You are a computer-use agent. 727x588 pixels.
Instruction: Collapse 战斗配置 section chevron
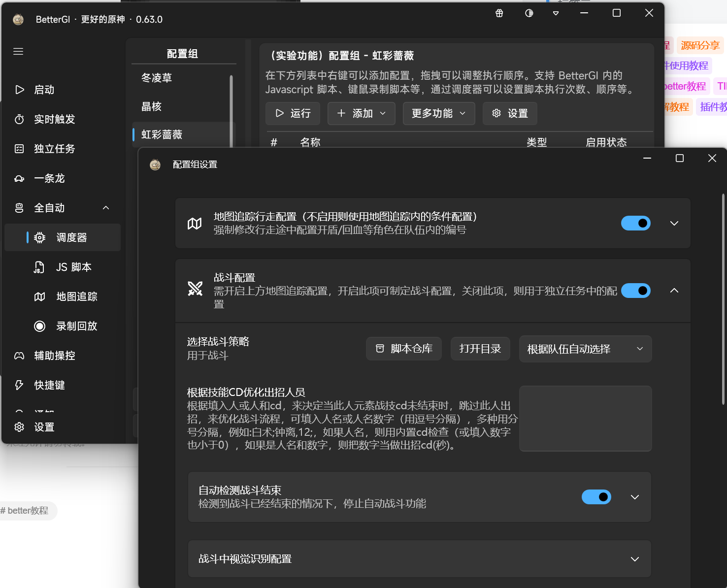coord(674,291)
